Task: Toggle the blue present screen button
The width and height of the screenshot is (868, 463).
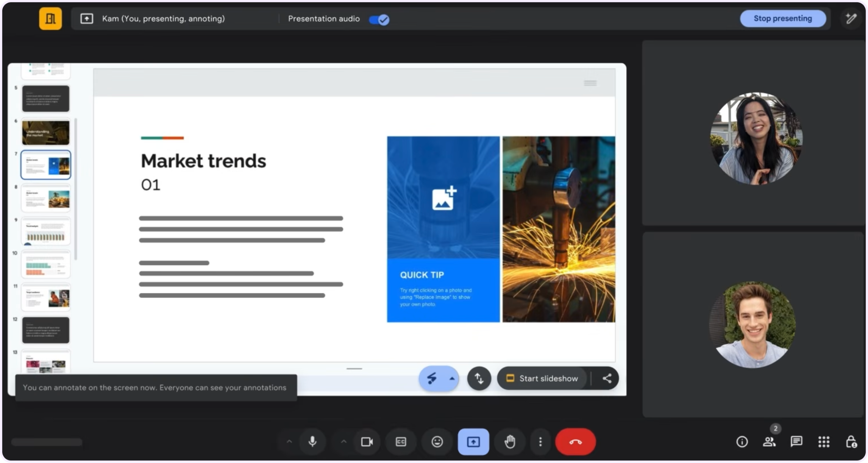Action: pos(473,442)
